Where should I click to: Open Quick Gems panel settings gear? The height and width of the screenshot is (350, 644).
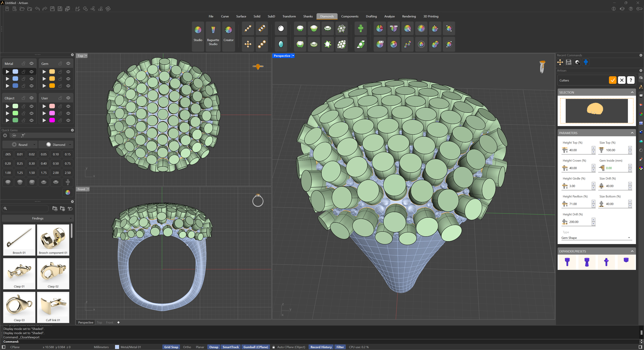[x=72, y=130]
